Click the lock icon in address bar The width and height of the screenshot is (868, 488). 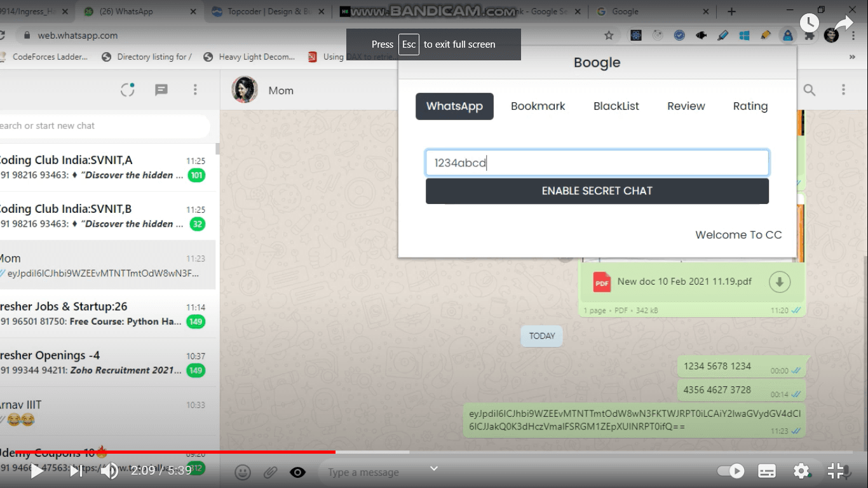[x=26, y=36]
